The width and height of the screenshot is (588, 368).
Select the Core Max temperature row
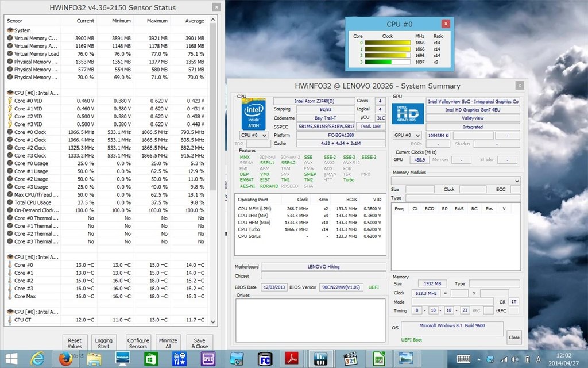(107, 296)
